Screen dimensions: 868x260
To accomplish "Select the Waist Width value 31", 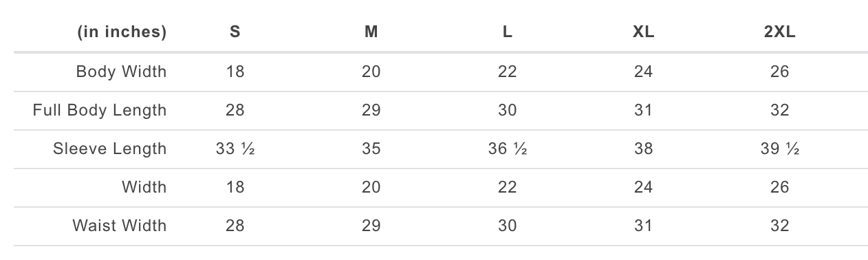I will click(644, 226).
